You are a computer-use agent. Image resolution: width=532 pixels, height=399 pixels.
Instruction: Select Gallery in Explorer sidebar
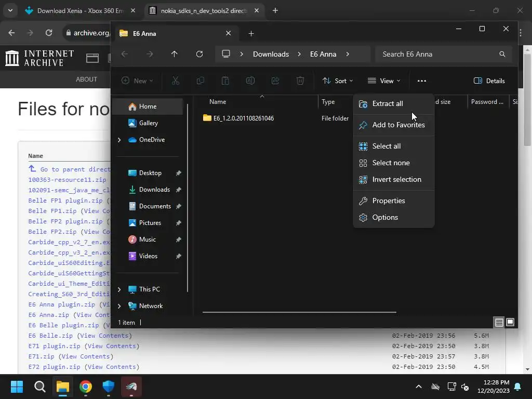coord(149,123)
